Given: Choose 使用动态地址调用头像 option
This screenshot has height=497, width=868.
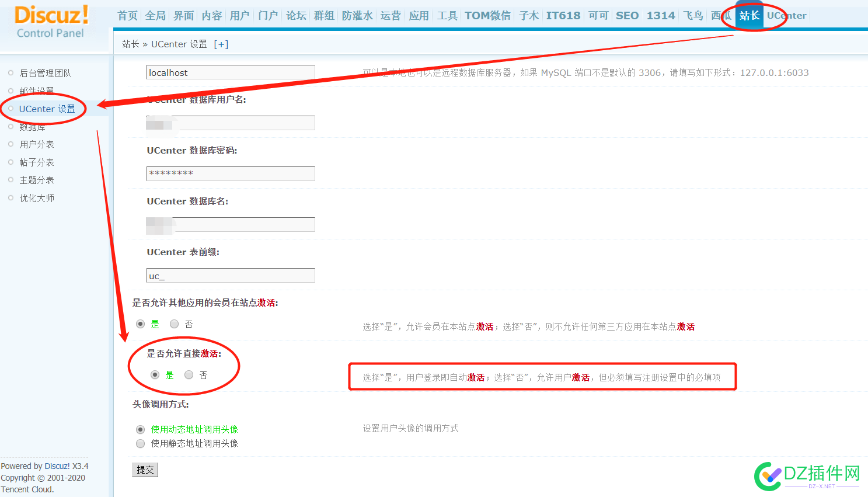Looking at the screenshot, I should click(x=140, y=429).
